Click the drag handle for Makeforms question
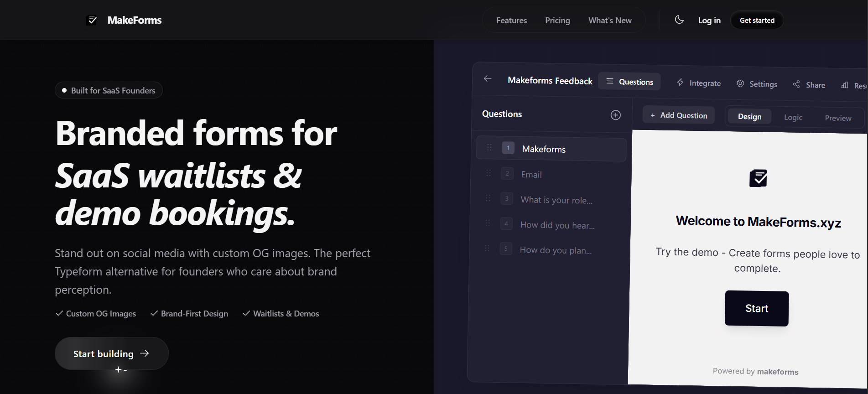Image resolution: width=868 pixels, height=394 pixels. tap(489, 147)
